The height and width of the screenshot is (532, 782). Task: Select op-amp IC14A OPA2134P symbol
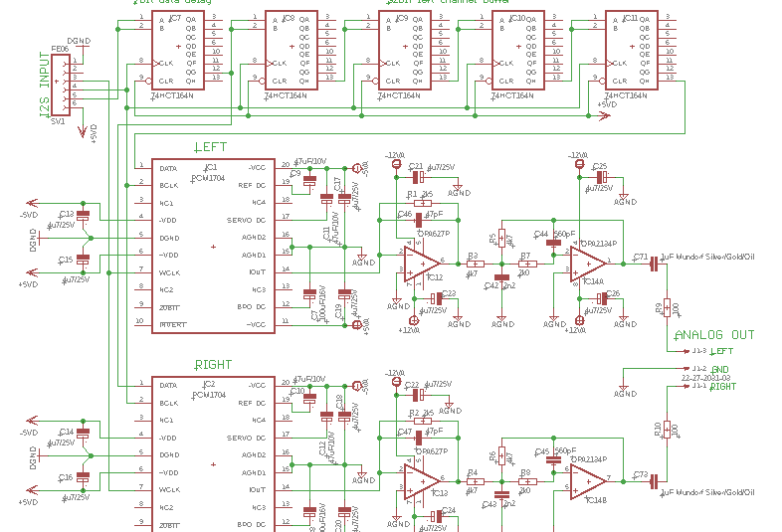[x=589, y=265]
